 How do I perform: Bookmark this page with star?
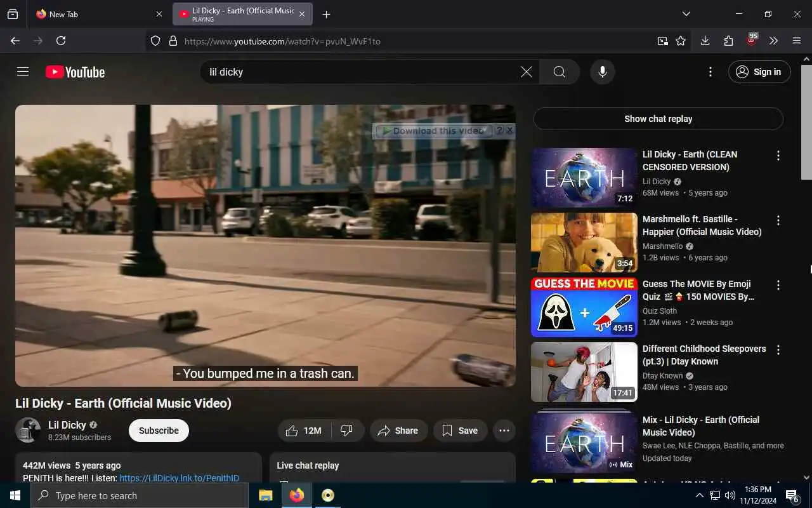[x=681, y=41]
